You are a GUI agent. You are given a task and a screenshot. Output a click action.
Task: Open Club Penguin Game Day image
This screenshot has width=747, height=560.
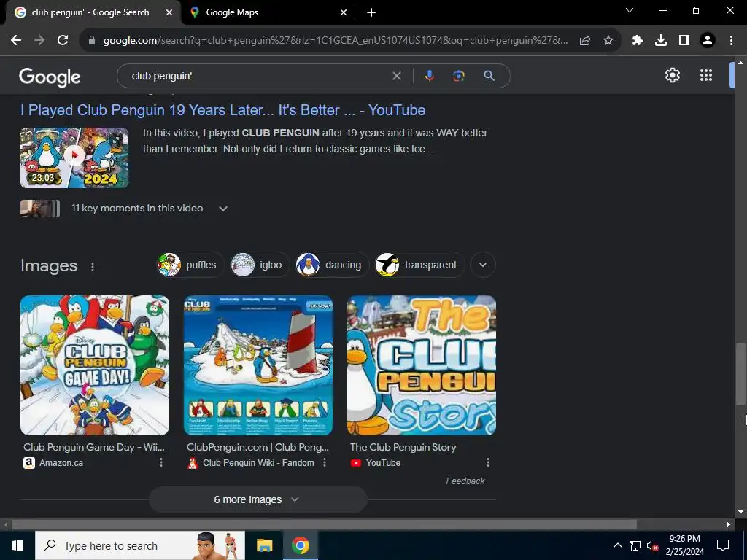[95, 365]
